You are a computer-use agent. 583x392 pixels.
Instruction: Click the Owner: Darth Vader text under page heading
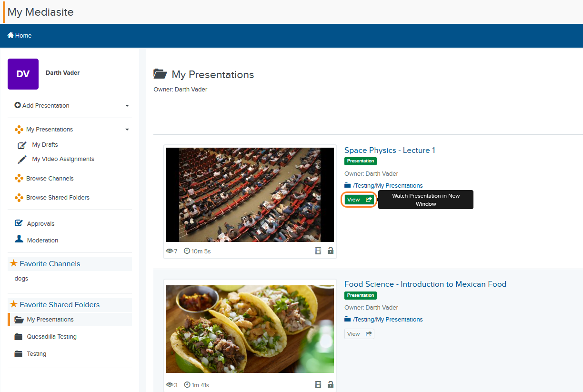[181, 90]
